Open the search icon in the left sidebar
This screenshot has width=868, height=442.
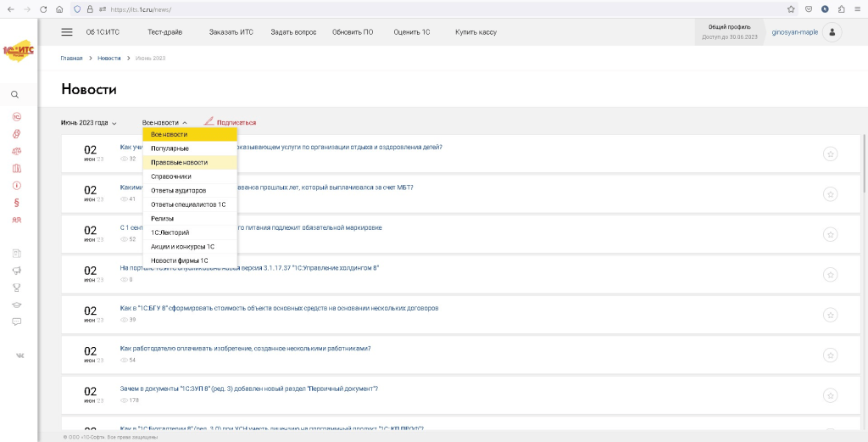pyautogui.click(x=15, y=95)
